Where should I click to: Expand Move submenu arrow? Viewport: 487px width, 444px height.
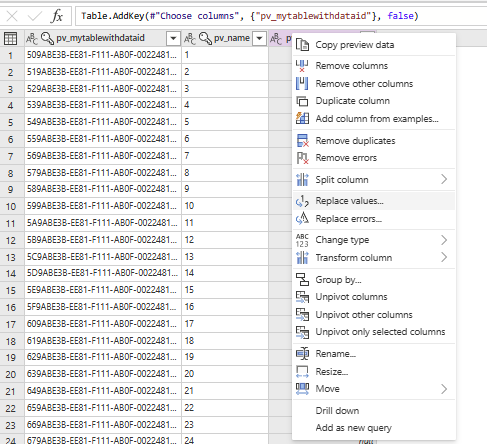pos(444,389)
